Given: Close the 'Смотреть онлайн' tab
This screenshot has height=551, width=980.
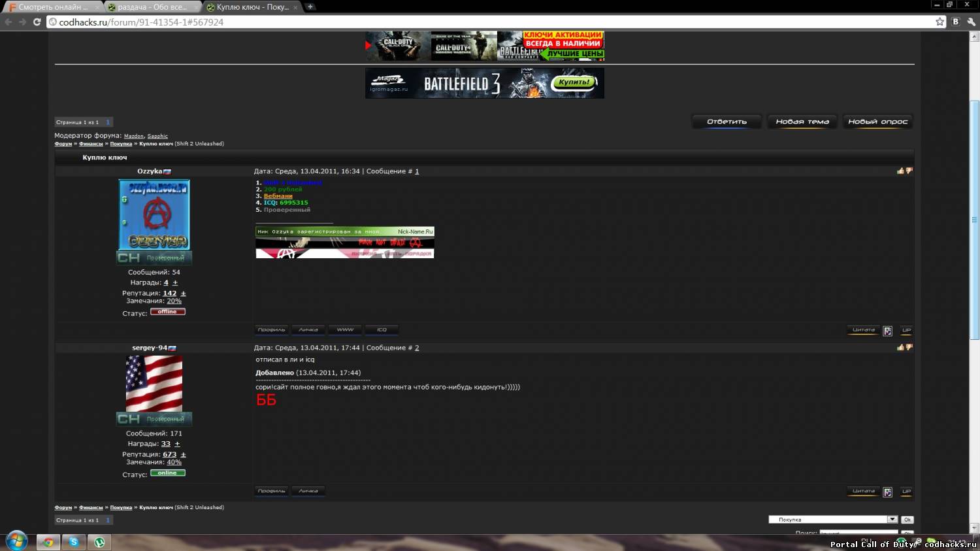Looking at the screenshot, I should 98,7.
